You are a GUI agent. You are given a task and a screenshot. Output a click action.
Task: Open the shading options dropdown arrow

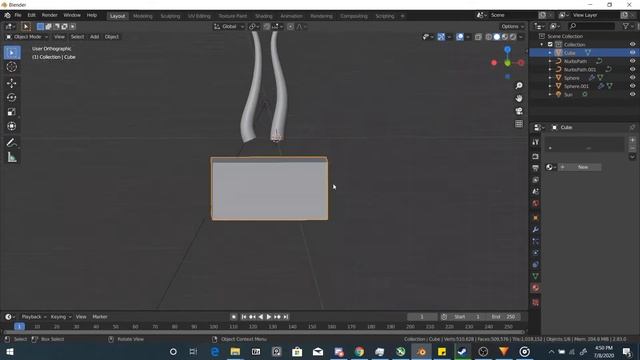[x=521, y=37]
